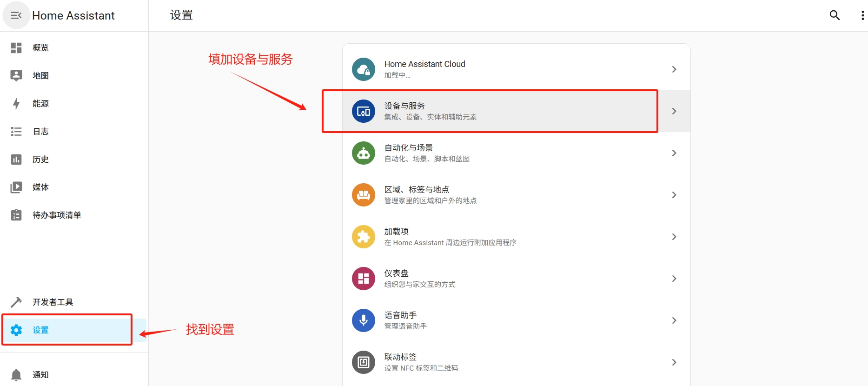Viewport: 868px width, 386px height.
Task: Open the 区域、标签与地点 settings entry
Action: (x=517, y=195)
